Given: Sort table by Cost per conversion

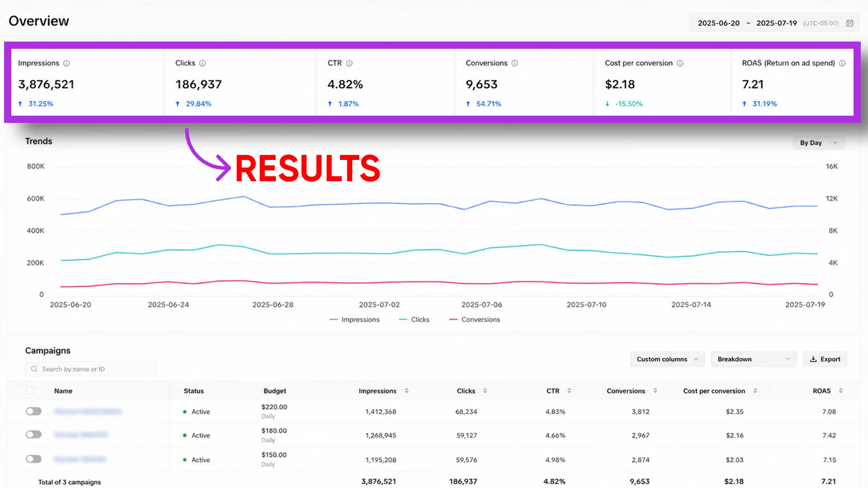Looking at the screenshot, I should tap(755, 391).
